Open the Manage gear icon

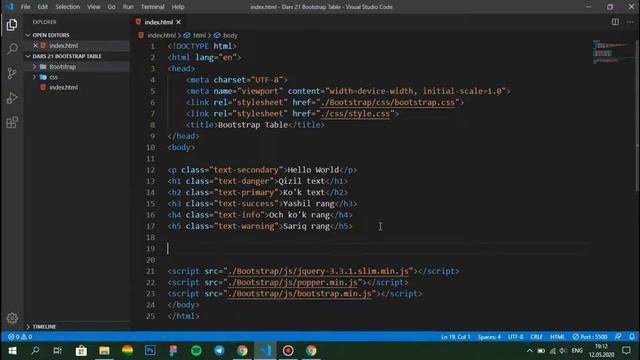(x=12, y=318)
